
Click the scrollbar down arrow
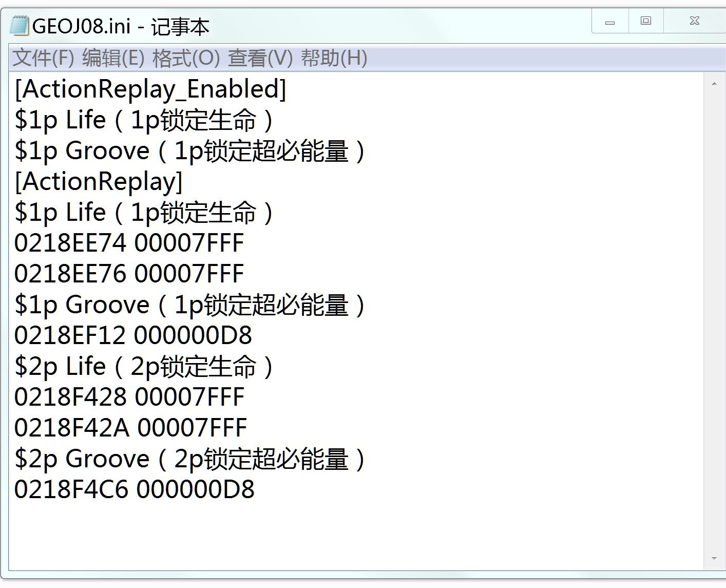[714, 558]
